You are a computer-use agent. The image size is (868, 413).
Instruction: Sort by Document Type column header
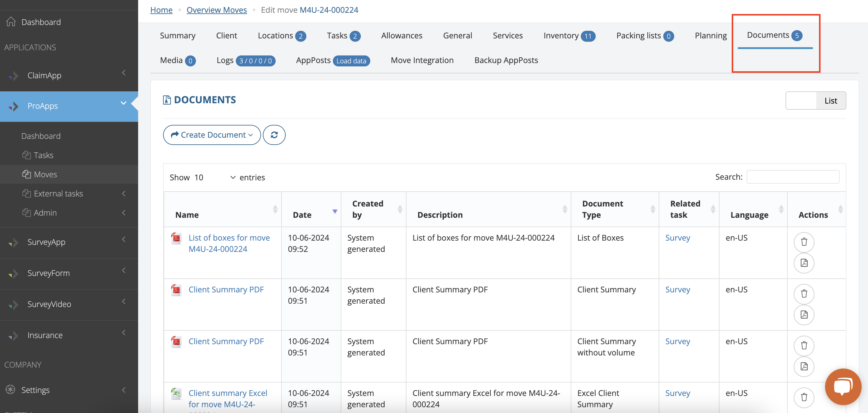(x=615, y=209)
